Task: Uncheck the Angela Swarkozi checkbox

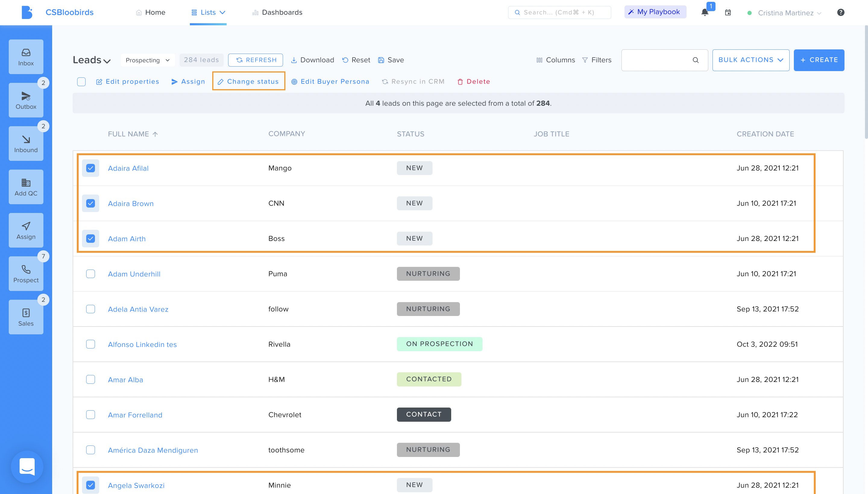Action: (x=91, y=485)
